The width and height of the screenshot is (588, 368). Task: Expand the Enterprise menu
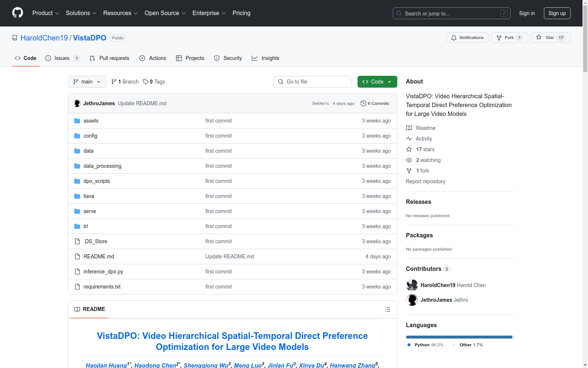(209, 13)
